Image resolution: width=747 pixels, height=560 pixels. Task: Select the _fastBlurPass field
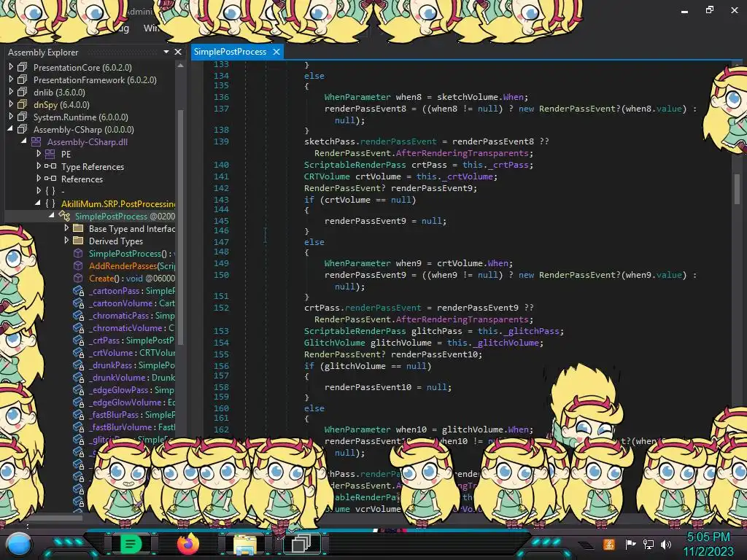pyautogui.click(x=132, y=414)
